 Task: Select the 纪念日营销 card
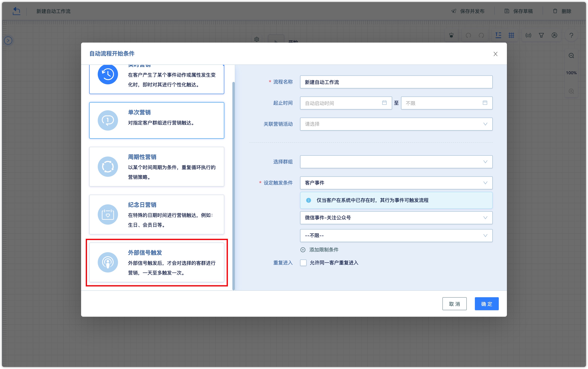[157, 215]
